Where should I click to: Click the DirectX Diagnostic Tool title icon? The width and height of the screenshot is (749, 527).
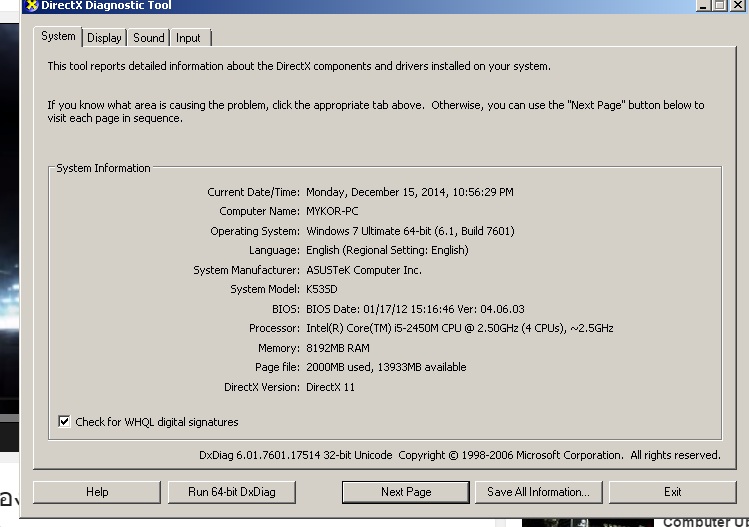click(32, 5)
